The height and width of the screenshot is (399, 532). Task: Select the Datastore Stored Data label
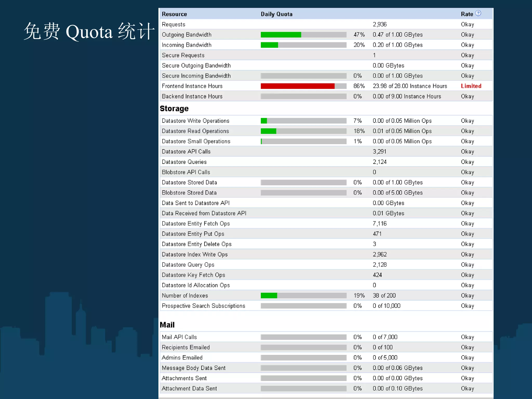(x=189, y=183)
